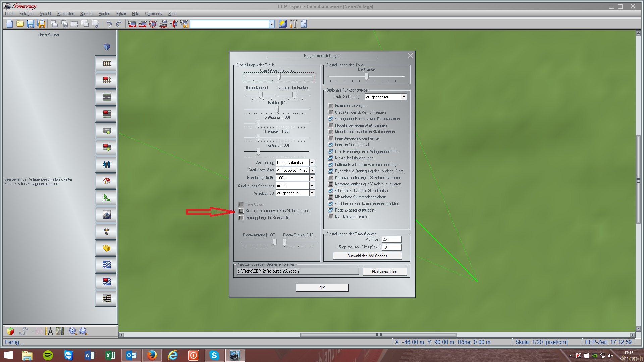Click Auswahl des AVI-Codecs button
This screenshot has height=362, width=644.
click(367, 256)
